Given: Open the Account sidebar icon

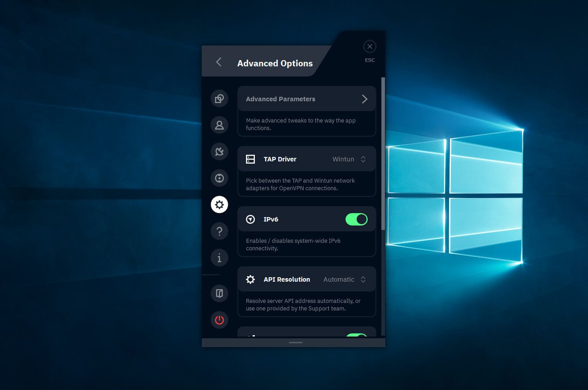Looking at the screenshot, I should [219, 125].
